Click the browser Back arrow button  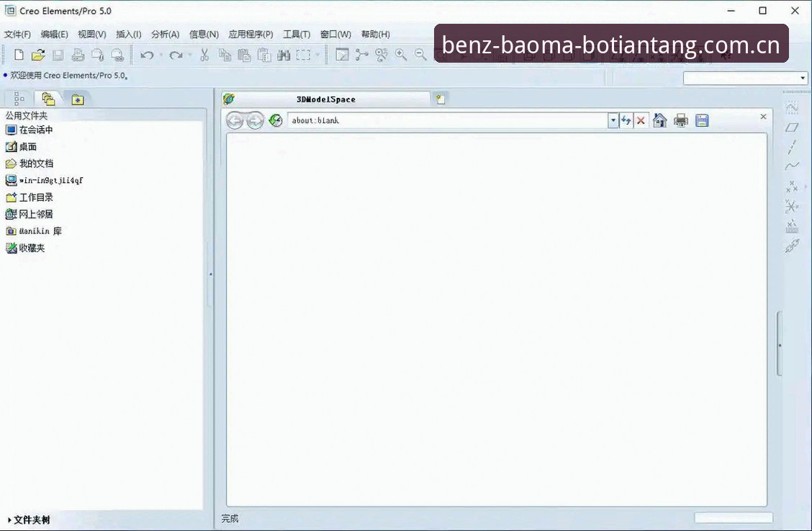(x=235, y=120)
